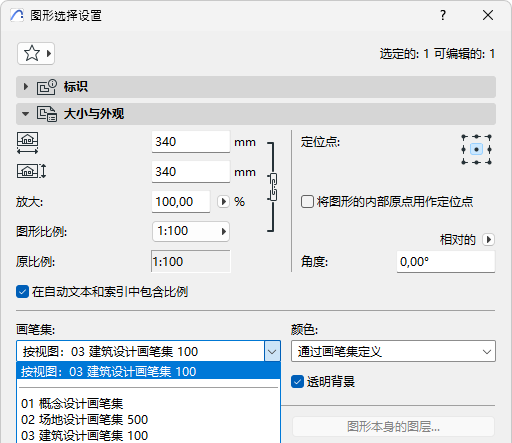Click the 角度 field showing 0,00°
The image size is (512, 443).
pos(446,262)
